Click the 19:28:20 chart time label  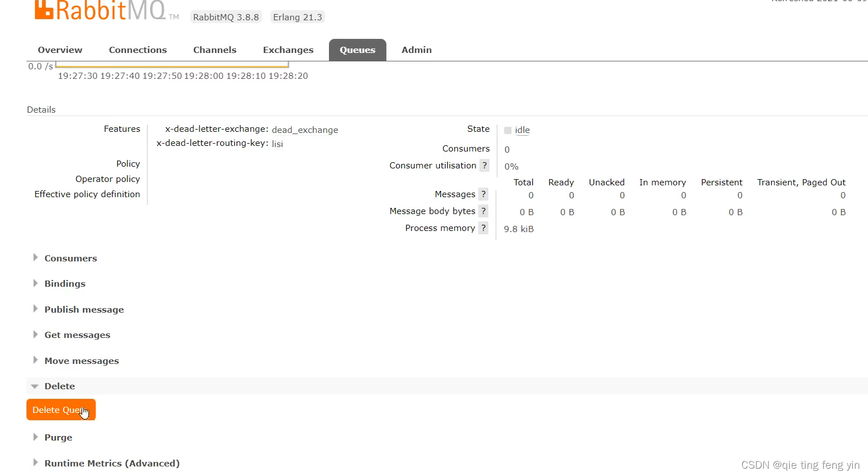point(288,75)
